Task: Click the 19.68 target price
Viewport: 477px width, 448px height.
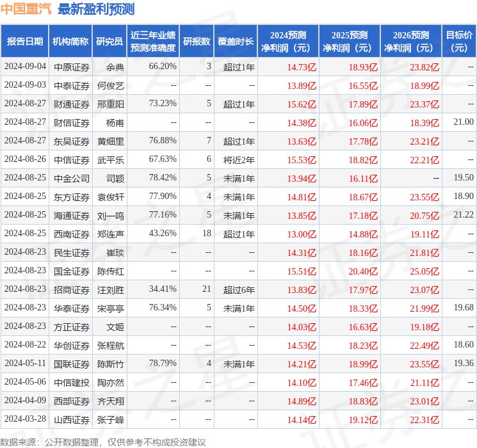Action: (464, 307)
